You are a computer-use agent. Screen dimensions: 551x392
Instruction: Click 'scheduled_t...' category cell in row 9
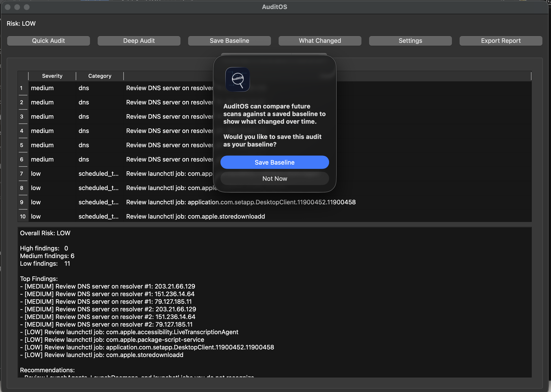(x=100, y=202)
